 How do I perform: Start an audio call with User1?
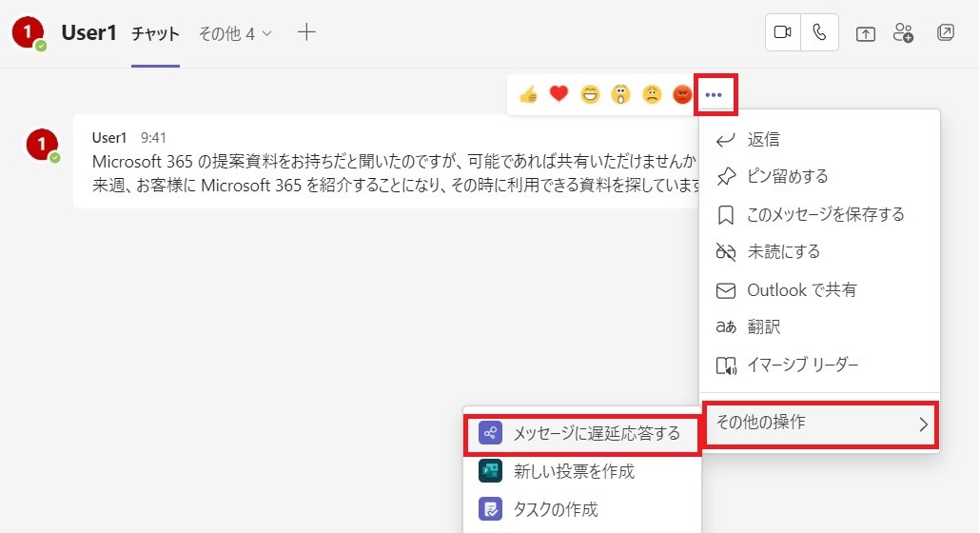pyautogui.click(x=819, y=32)
